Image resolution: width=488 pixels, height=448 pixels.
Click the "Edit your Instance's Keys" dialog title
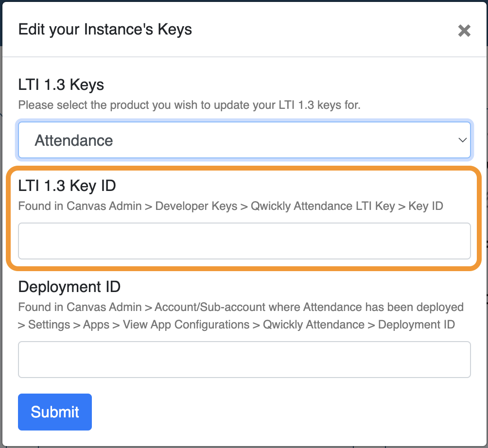pyautogui.click(x=105, y=29)
